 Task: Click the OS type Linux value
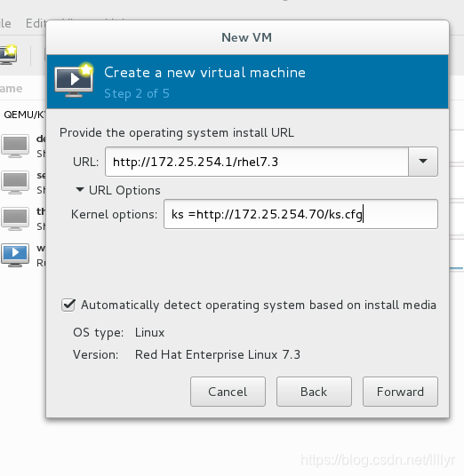click(150, 332)
